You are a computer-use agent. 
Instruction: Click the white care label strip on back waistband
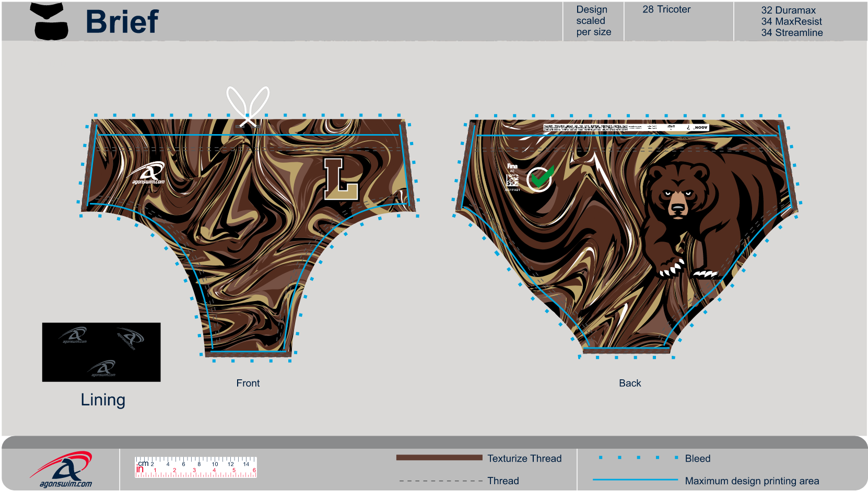coord(626,127)
